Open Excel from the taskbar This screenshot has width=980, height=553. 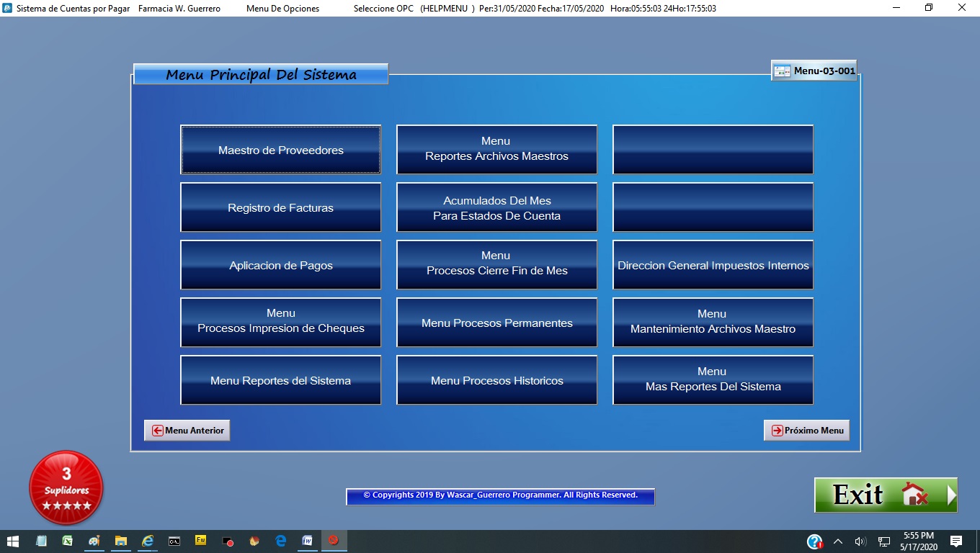(67, 541)
